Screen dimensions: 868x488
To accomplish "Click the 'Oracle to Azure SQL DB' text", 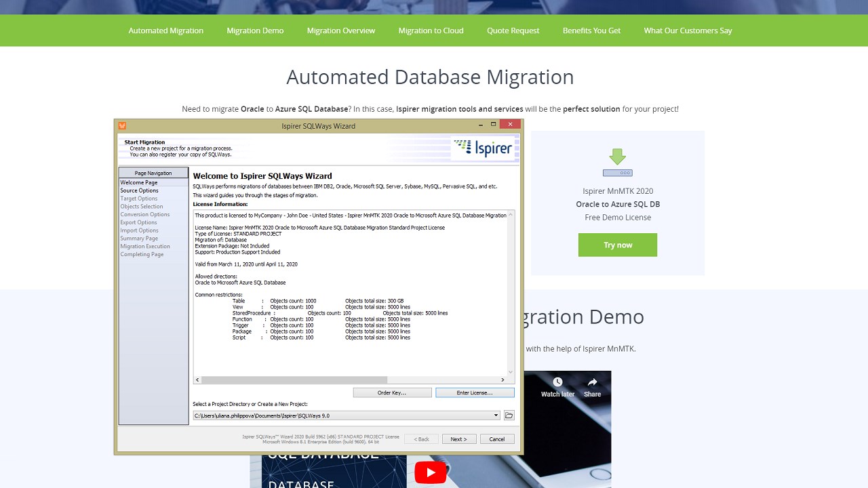I will pos(618,204).
